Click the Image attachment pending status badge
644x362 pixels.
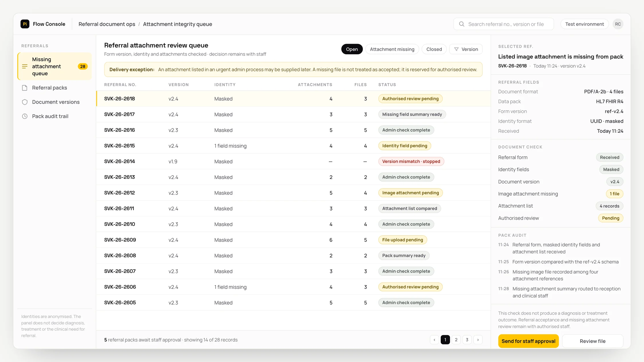[411, 193]
